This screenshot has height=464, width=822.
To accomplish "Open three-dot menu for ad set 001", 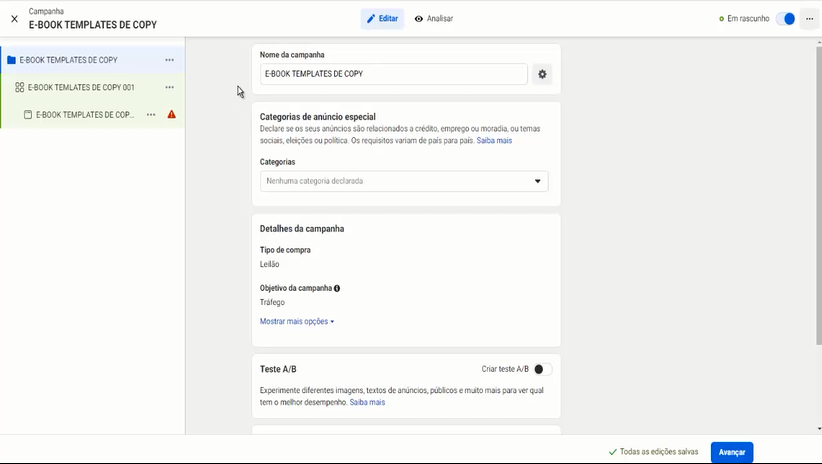I will [x=170, y=87].
